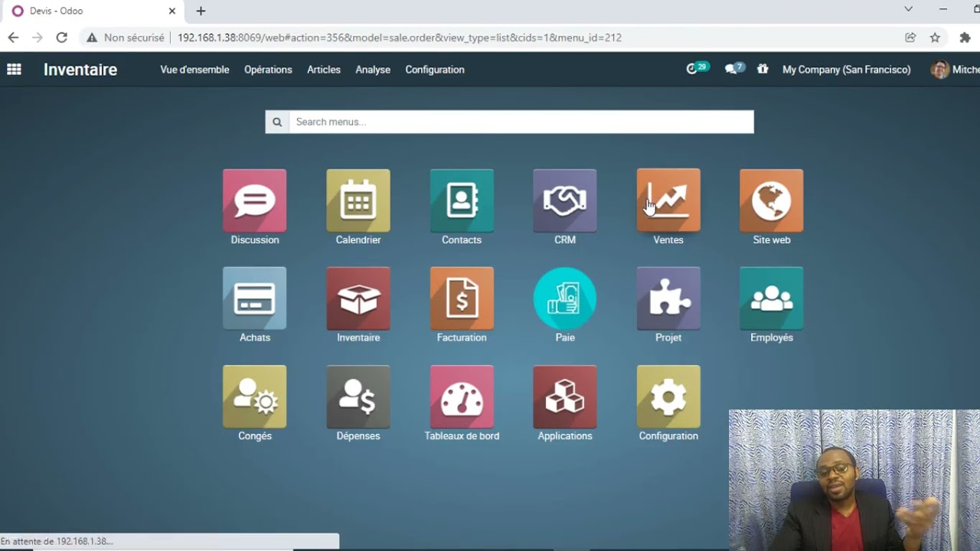Close the Devis - Odoo tab
The width and height of the screenshot is (980, 551).
172,11
